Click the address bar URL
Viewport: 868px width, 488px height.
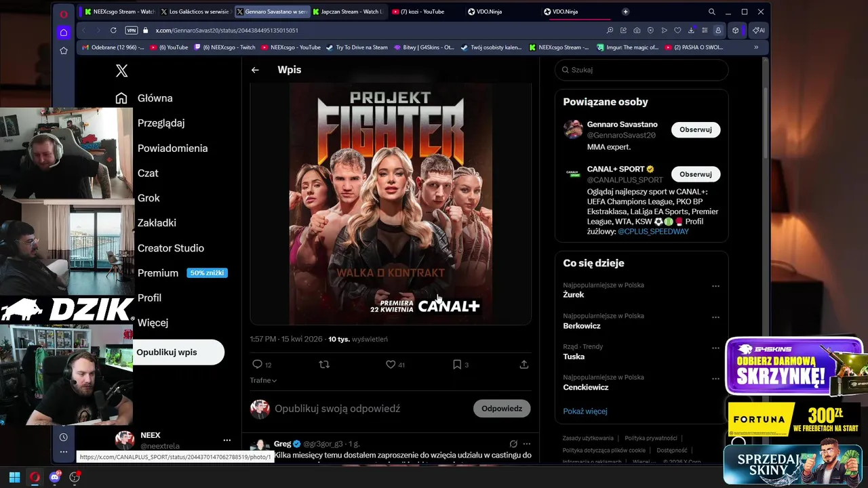pyautogui.click(x=226, y=30)
